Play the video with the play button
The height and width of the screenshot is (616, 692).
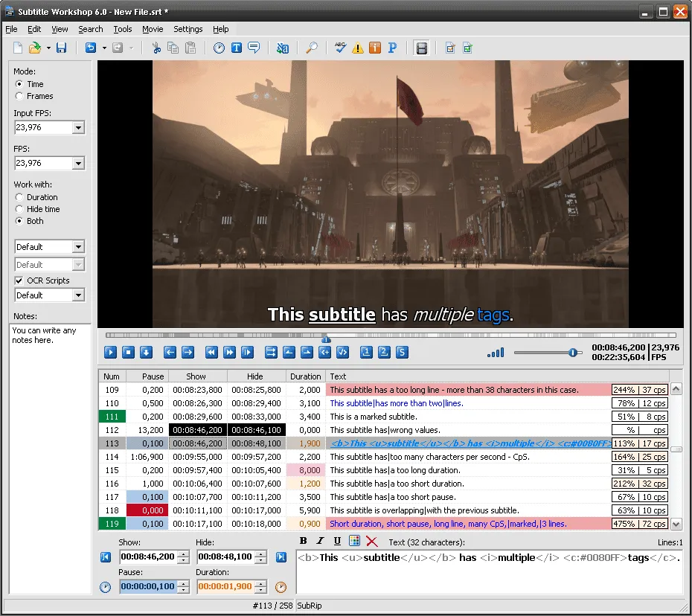(110, 352)
